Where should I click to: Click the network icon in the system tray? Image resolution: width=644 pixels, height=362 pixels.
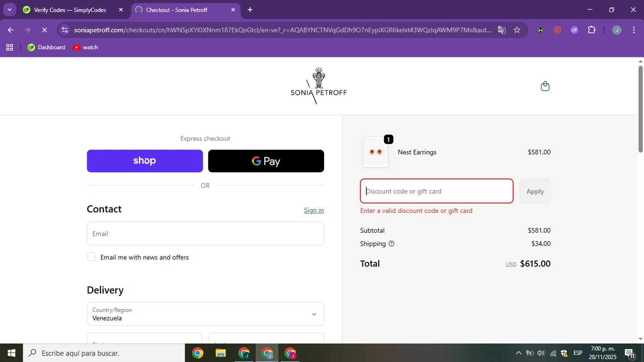[553, 353]
